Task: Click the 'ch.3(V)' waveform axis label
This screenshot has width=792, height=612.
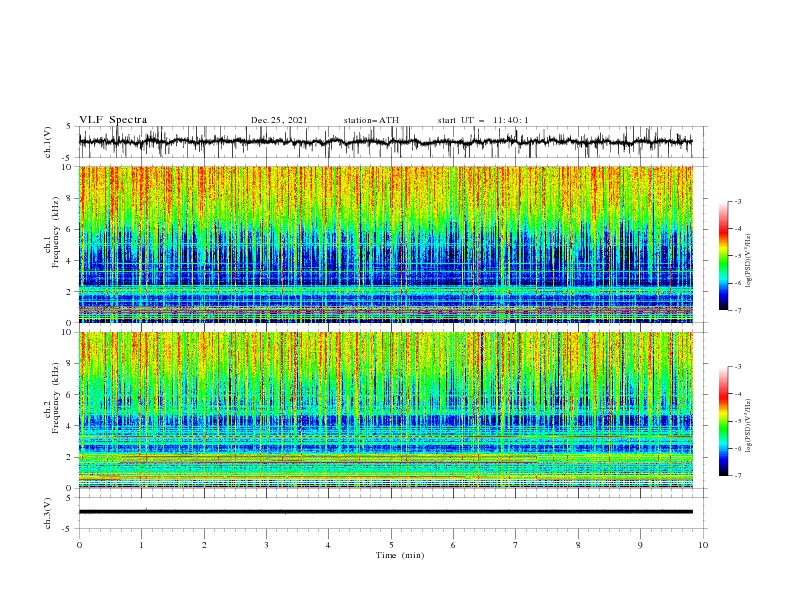Action: 48,513
